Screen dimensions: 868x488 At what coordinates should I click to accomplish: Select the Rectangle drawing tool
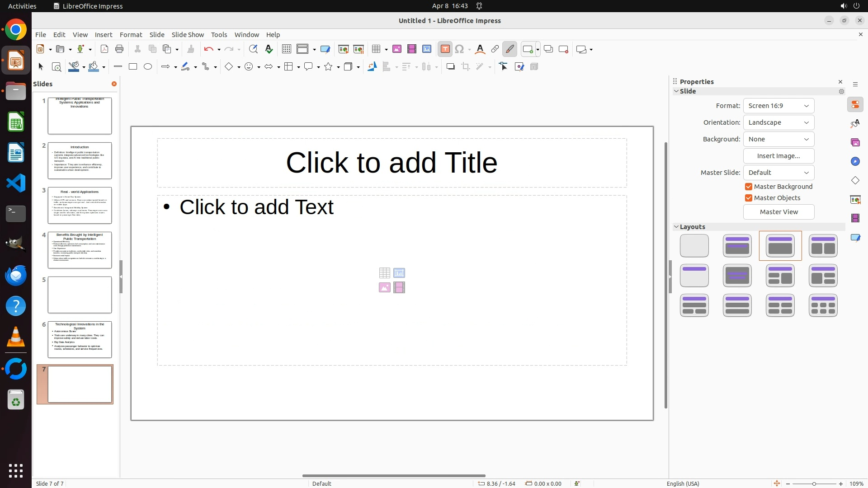[133, 67]
